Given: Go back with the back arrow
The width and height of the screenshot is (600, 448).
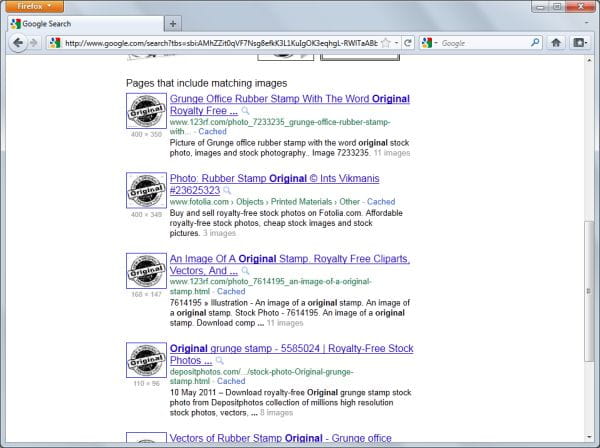Looking at the screenshot, I should 18,43.
